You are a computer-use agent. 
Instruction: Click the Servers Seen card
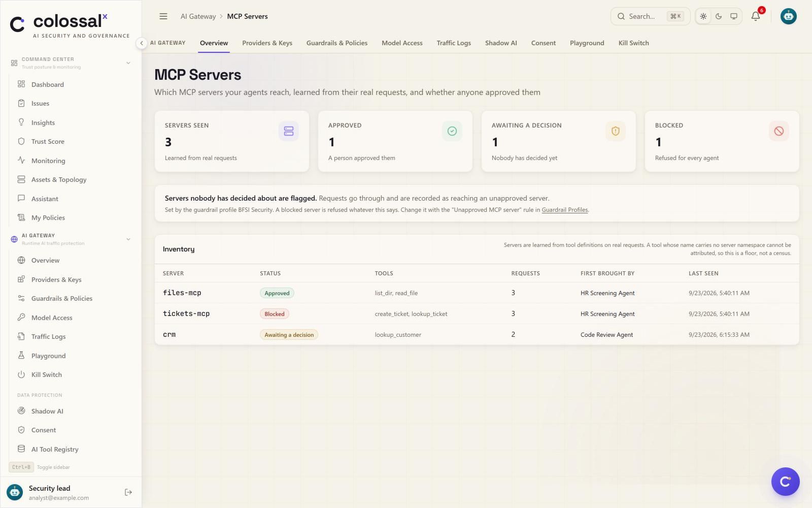232,141
